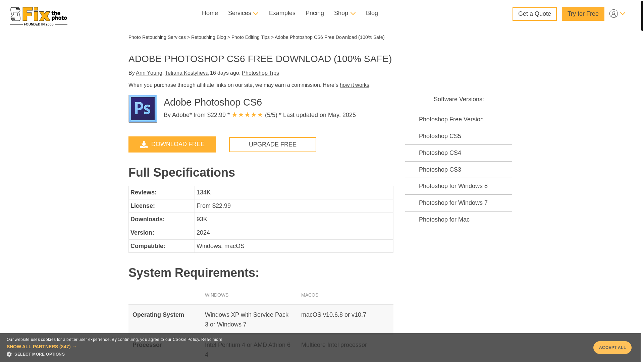Expand the account menu chevron
Viewport: 644px width, 362px height.
[623, 14]
